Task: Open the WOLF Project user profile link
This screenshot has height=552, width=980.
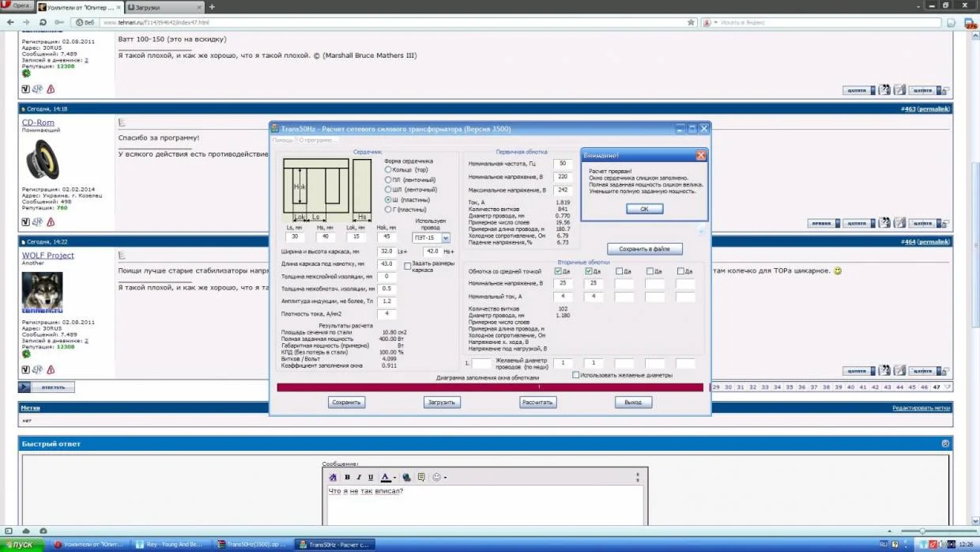Action: [x=48, y=255]
